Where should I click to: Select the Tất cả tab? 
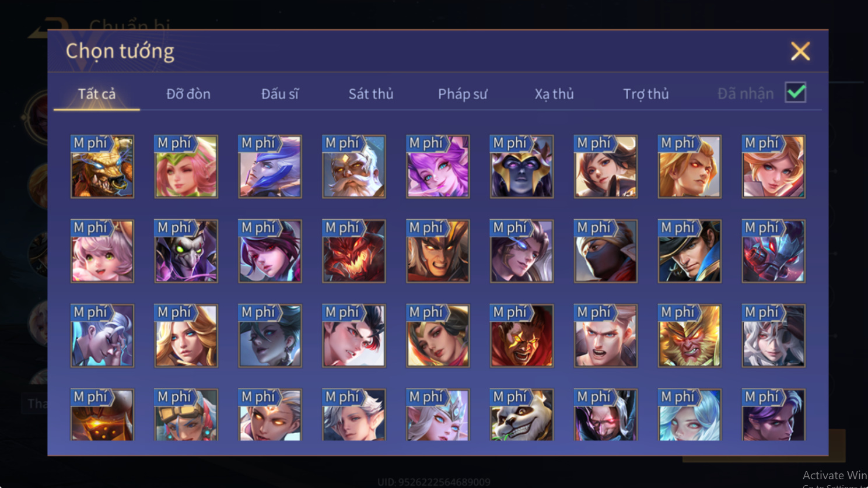[97, 94]
